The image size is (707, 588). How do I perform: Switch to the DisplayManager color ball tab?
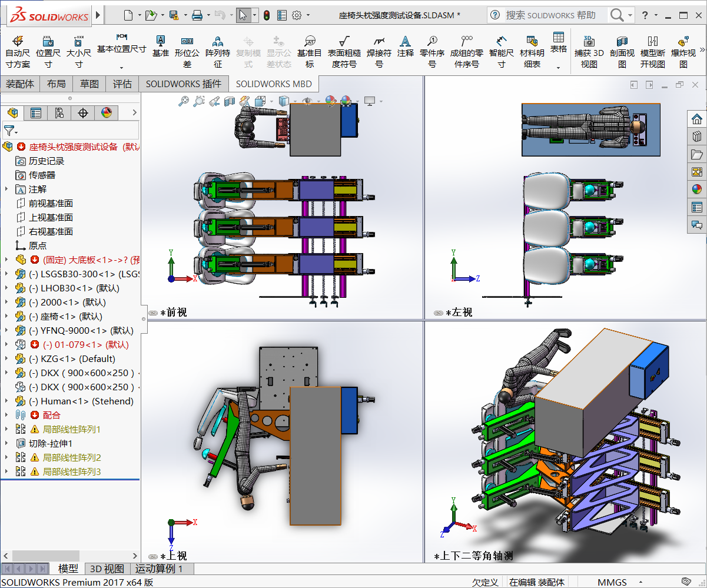coord(107,113)
